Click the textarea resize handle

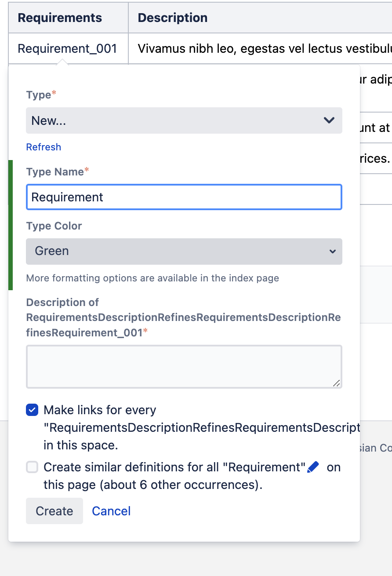pos(338,384)
